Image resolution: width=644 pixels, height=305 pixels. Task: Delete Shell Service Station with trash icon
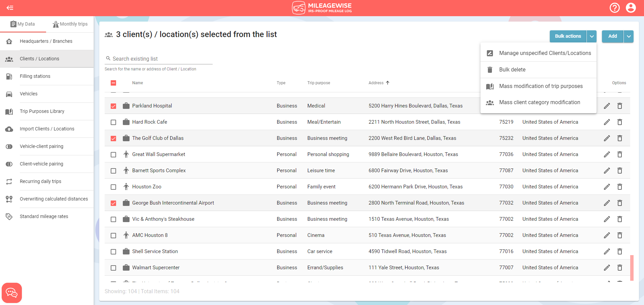click(619, 251)
